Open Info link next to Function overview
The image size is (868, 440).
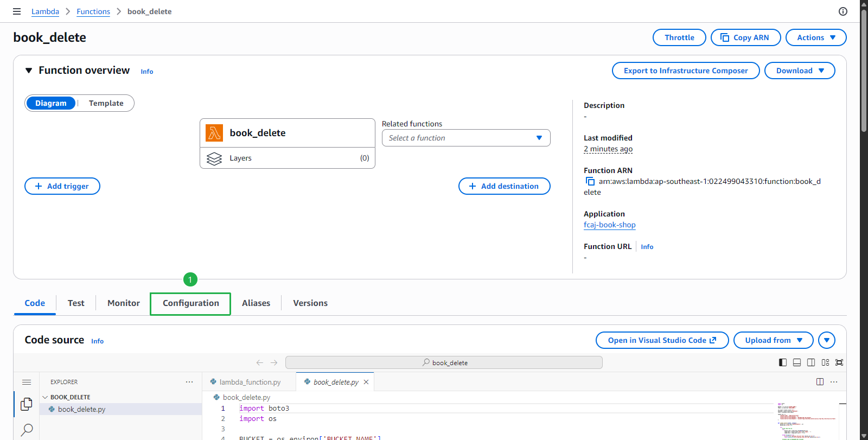tap(146, 72)
